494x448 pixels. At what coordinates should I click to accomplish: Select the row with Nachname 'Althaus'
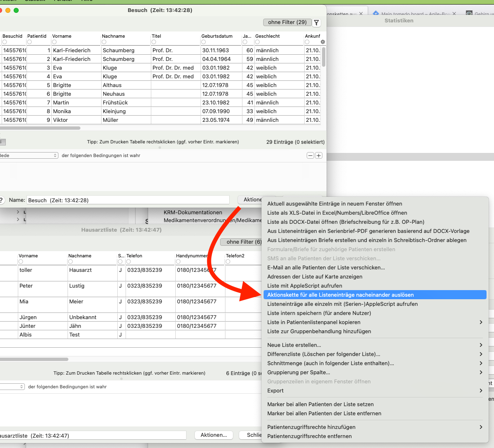160,85
